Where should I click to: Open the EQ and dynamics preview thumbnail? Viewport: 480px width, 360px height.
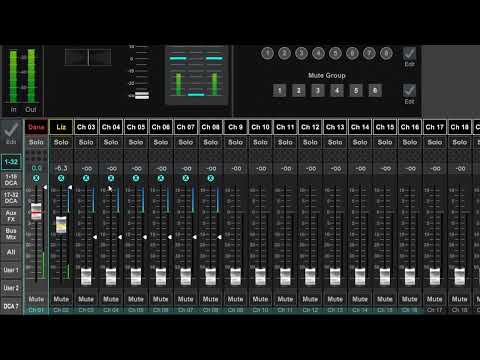tap(197, 75)
